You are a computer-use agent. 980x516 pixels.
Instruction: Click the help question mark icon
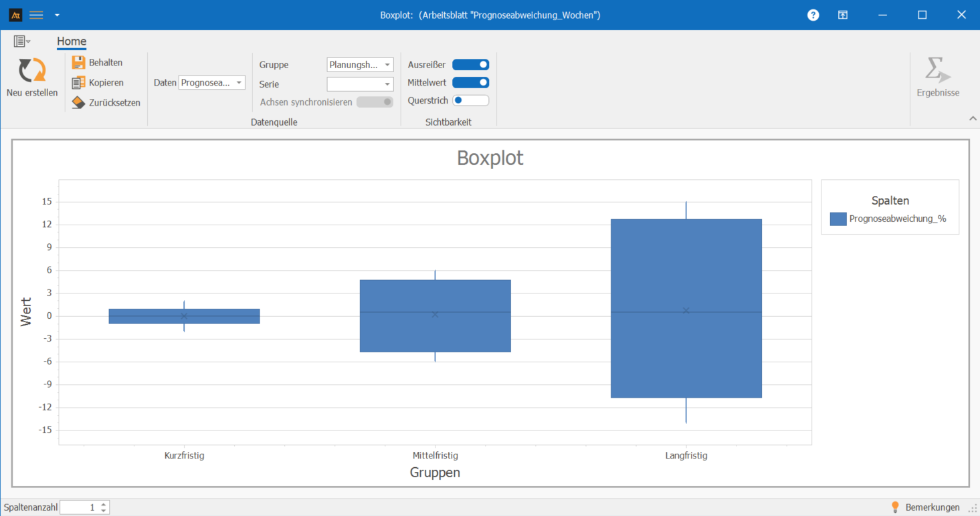coord(813,15)
